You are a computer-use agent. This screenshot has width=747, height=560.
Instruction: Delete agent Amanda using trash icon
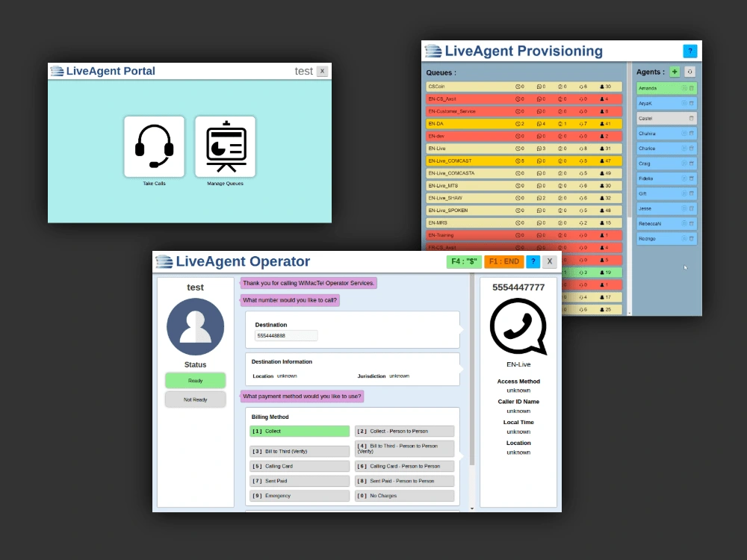click(x=691, y=88)
